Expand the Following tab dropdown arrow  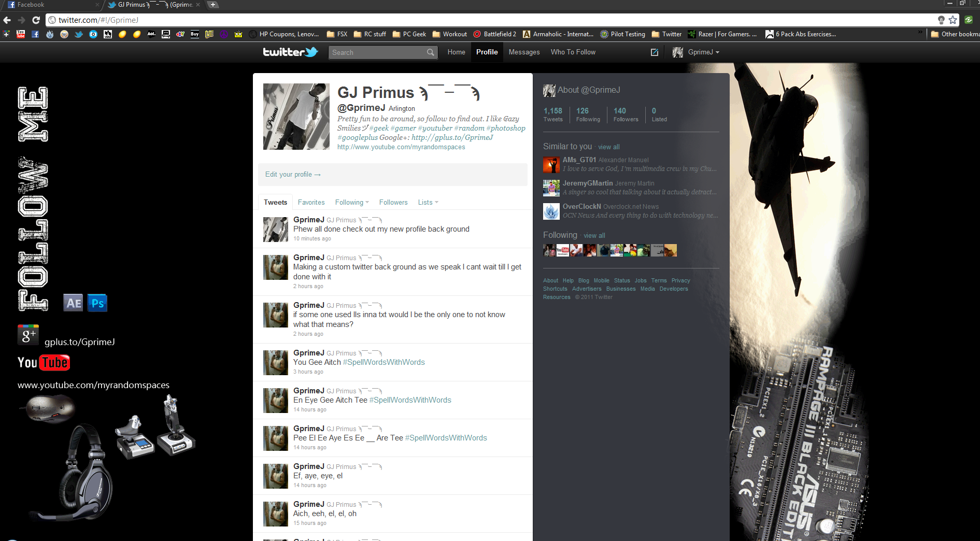click(367, 203)
